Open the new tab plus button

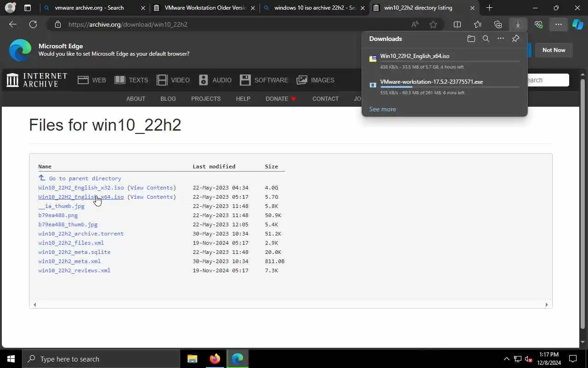[489, 8]
